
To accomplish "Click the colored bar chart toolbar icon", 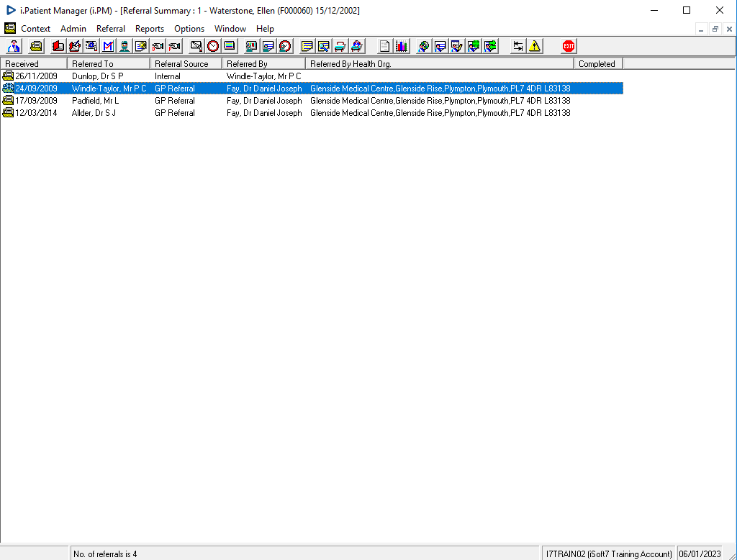I will click(402, 46).
